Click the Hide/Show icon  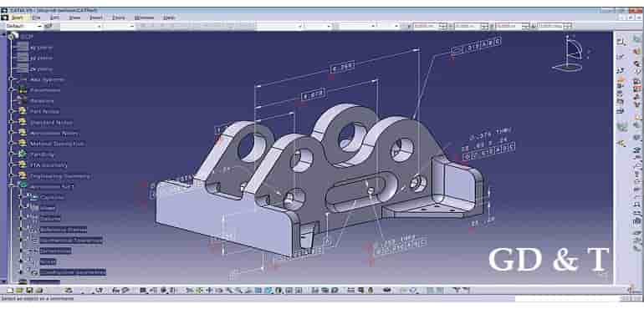tap(289, 291)
